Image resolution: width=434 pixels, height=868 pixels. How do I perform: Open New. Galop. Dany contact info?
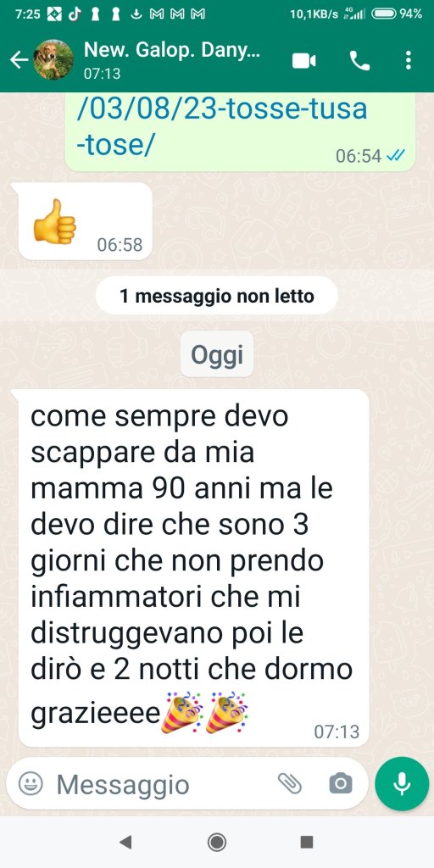coord(171,59)
